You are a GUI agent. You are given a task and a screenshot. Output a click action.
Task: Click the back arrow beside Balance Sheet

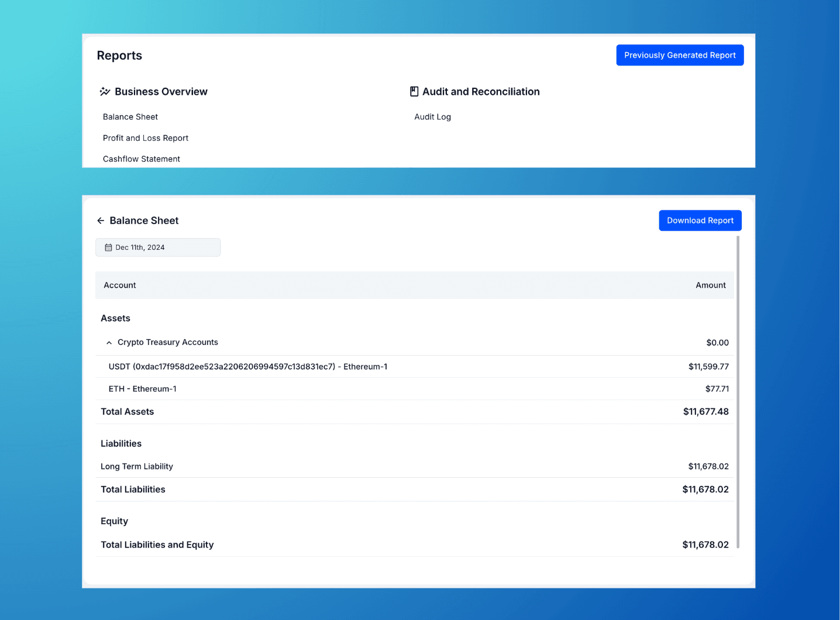(101, 221)
